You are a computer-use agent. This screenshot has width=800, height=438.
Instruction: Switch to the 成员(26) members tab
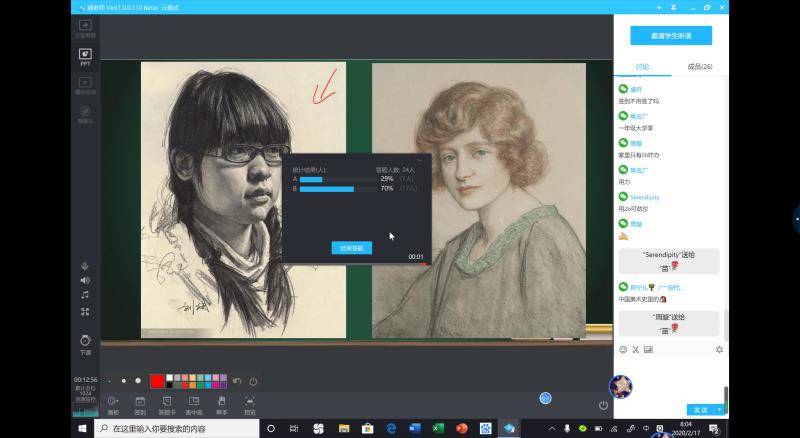(x=699, y=67)
